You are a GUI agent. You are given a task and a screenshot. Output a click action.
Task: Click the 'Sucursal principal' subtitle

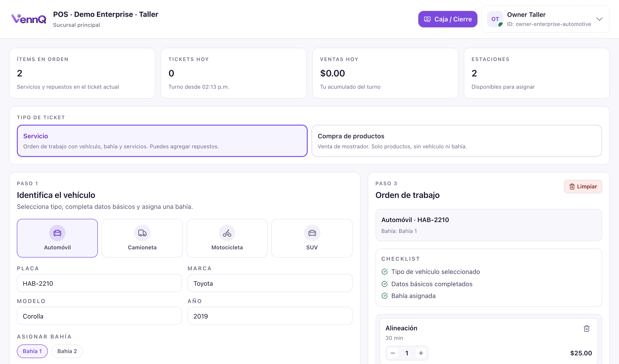pos(76,25)
